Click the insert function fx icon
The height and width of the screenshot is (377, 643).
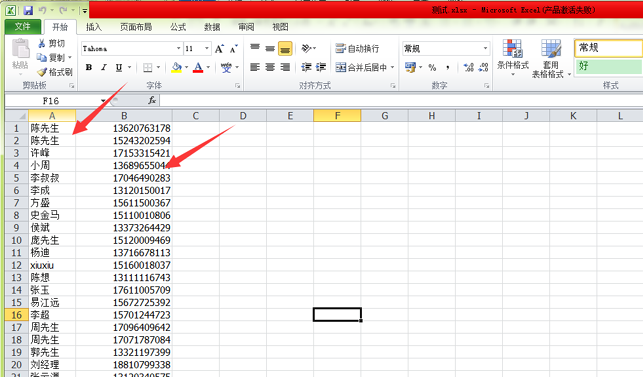point(152,100)
